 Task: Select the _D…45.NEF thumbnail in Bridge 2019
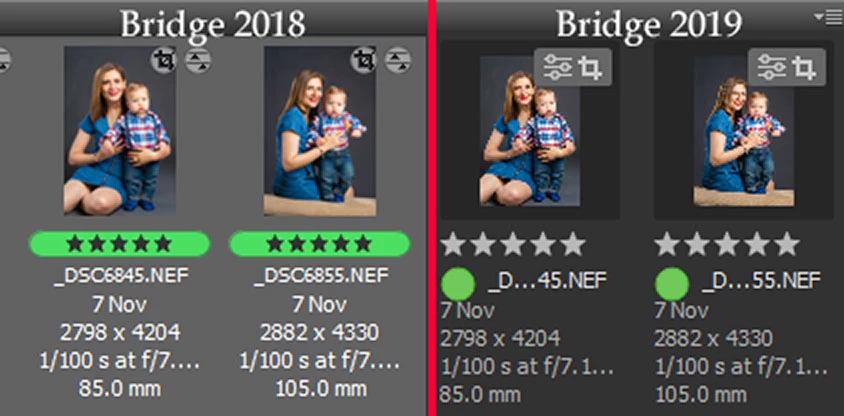530,131
